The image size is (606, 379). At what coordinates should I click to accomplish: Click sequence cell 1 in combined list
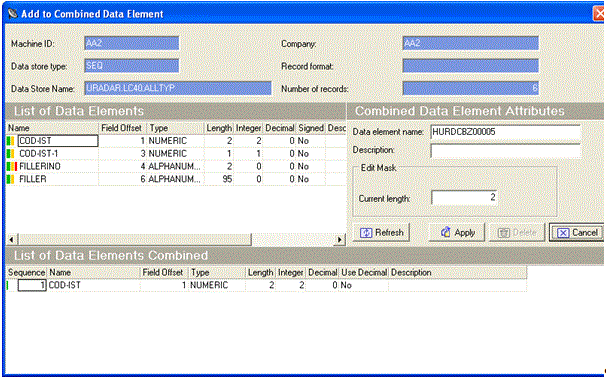(x=32, y=285)
